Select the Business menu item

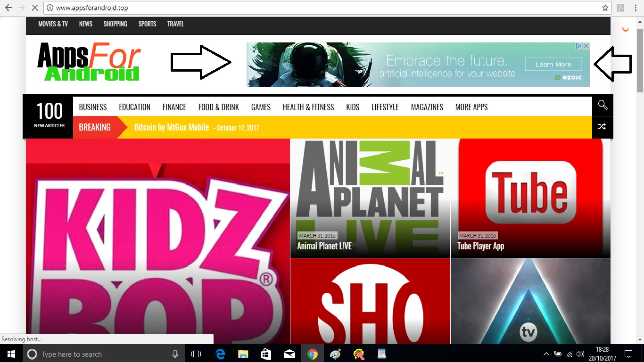click(93, 107)
